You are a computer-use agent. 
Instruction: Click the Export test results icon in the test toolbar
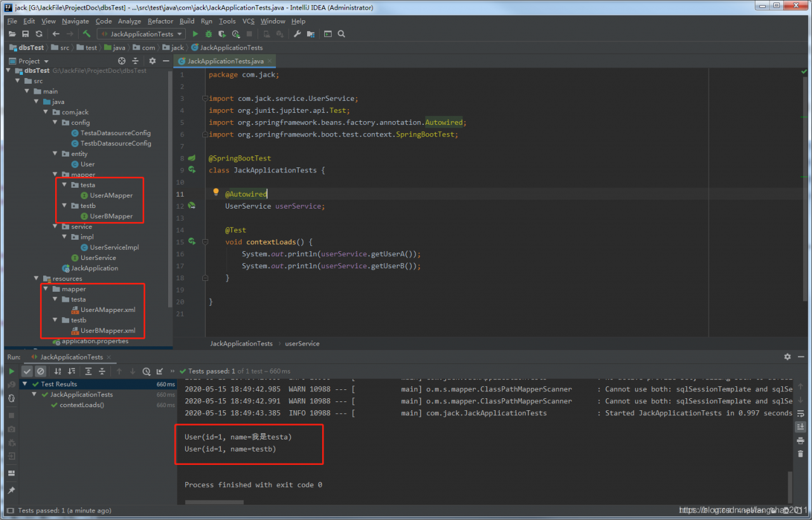pos(160,371)
